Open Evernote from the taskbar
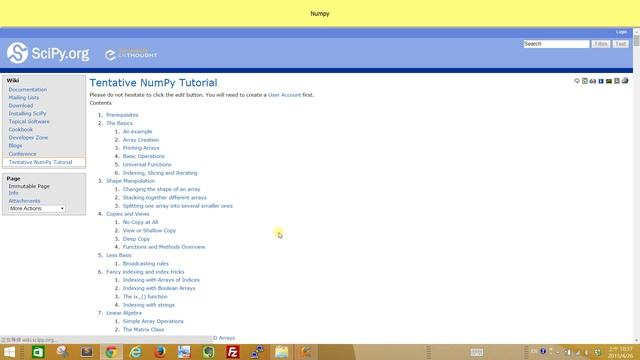The image size is (640, 360). (209, 352)
